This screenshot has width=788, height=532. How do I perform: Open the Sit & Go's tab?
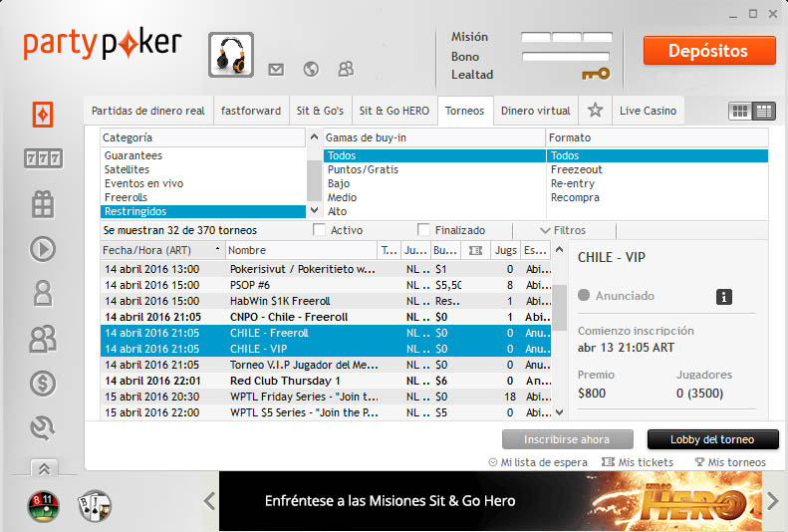point(320,111)
